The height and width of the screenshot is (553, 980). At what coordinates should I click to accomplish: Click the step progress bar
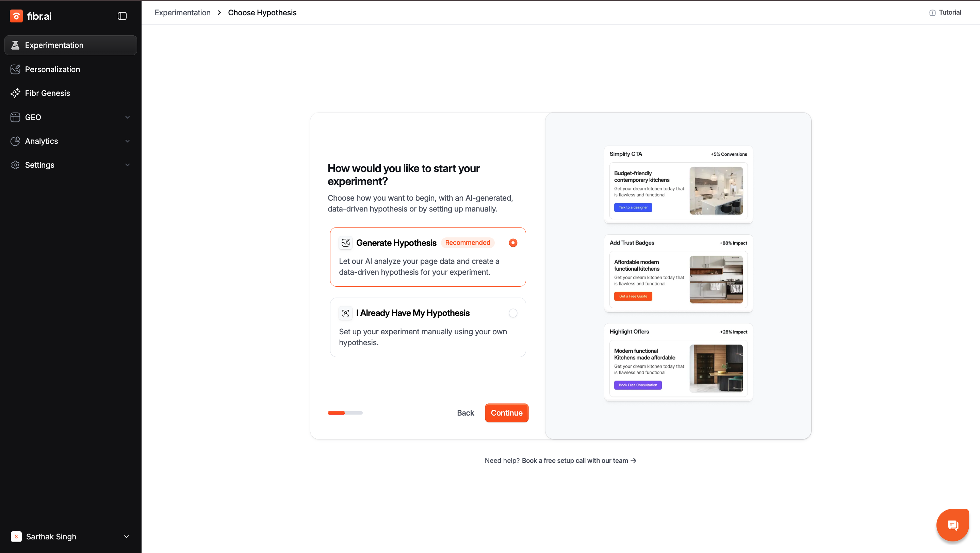point(345,413)
